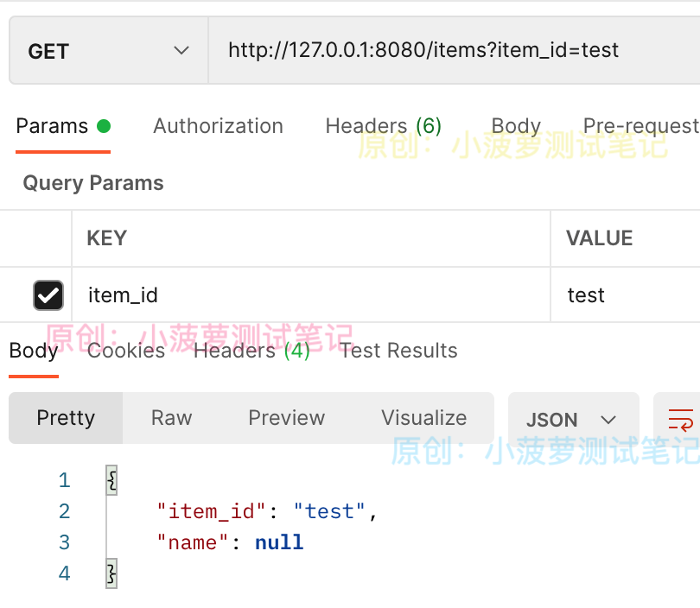
Task: Select the response Body tab
Action: click(x=34, y=351)
